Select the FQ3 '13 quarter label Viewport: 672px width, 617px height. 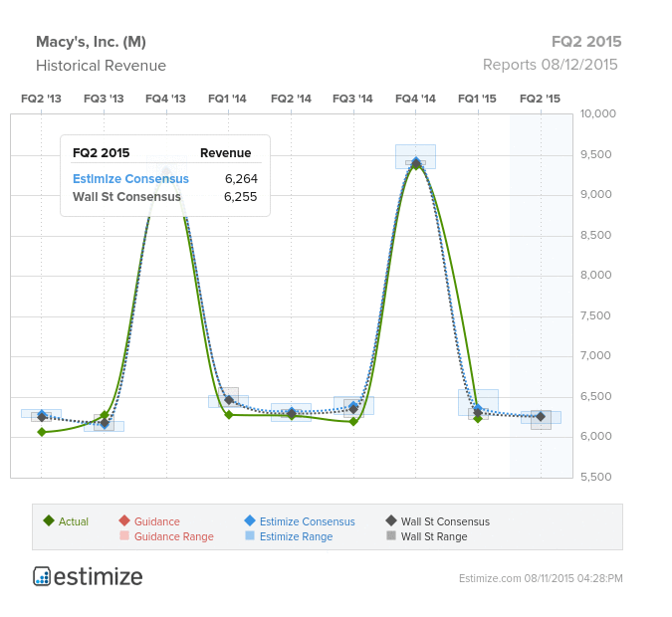(x=104, y=99)
